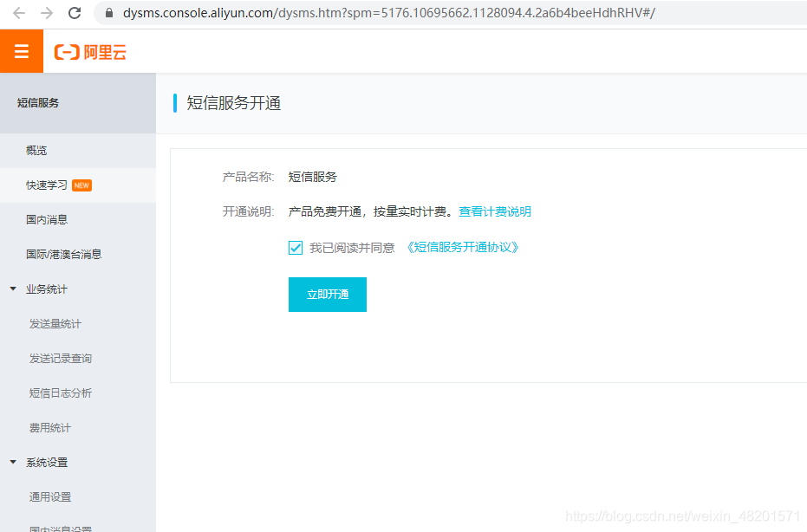Screen dimensions: 807x532
Task: Reload the page with refresh icon
Action: point(75,13)
